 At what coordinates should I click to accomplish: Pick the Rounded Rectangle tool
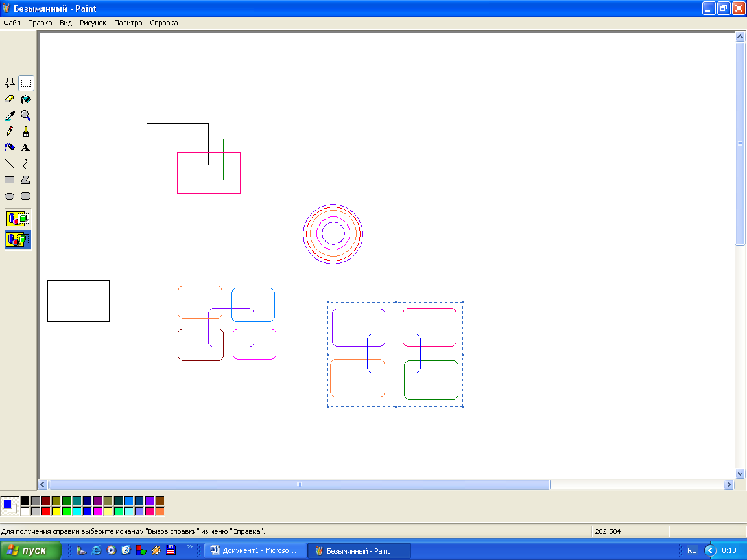[x=26, y=196]
